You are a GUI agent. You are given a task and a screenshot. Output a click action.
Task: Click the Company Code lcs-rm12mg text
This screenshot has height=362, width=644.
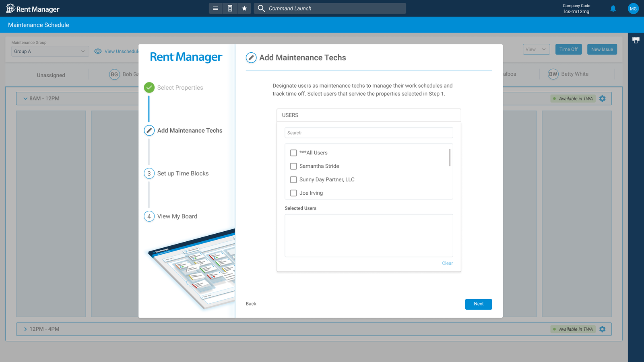576,9
